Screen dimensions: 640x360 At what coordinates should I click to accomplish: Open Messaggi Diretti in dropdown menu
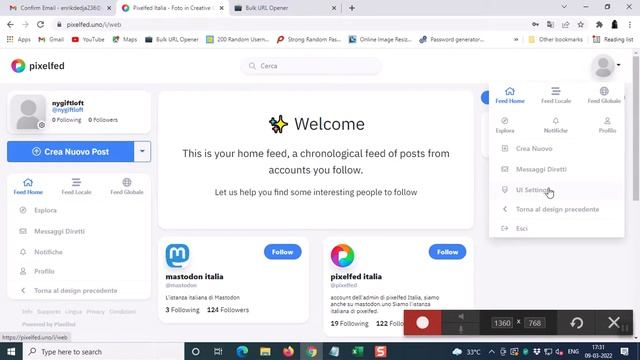tap(557, 169)
